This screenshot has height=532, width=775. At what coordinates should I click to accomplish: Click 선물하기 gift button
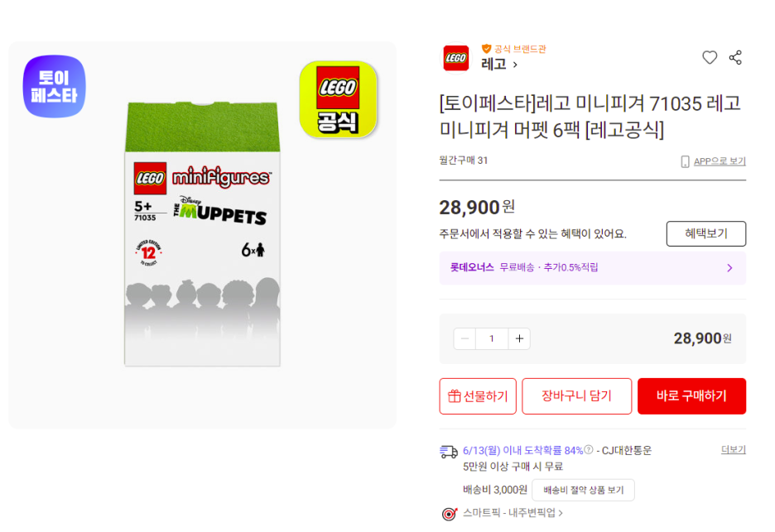click(x=478, y=396)
